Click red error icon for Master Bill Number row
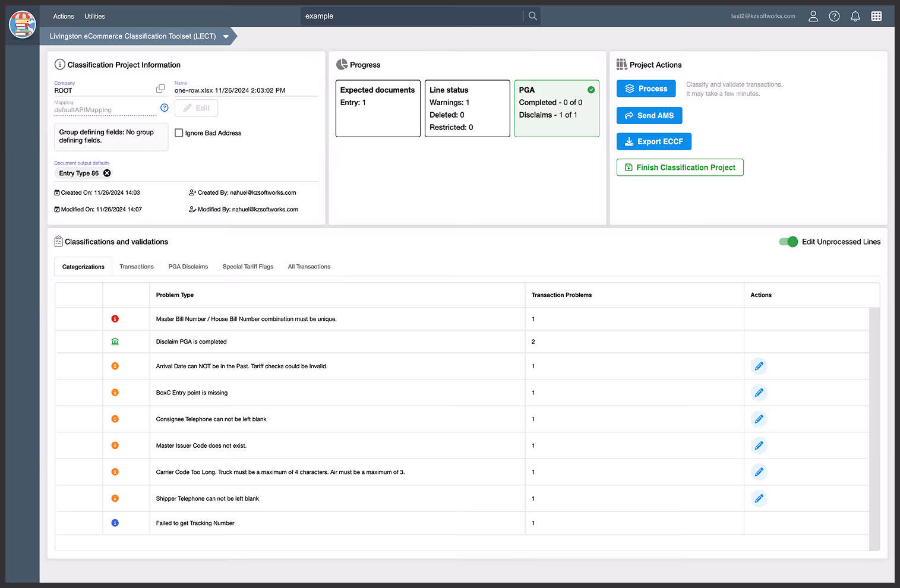The image size is (900, 588). click(115, 319)
